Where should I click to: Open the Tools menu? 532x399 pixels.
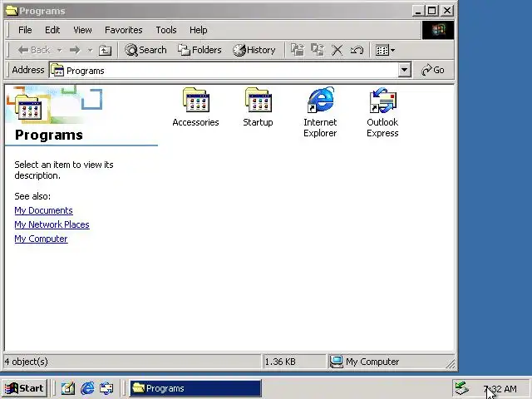point(166,30)
